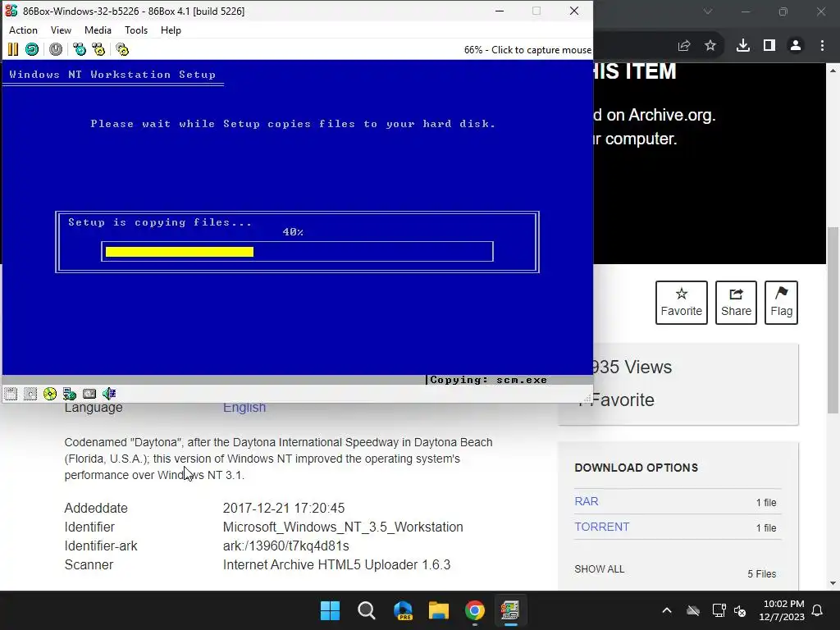Click the gray hard disk status icon
The image size is (840, 630).
click(x=89, y=394)
